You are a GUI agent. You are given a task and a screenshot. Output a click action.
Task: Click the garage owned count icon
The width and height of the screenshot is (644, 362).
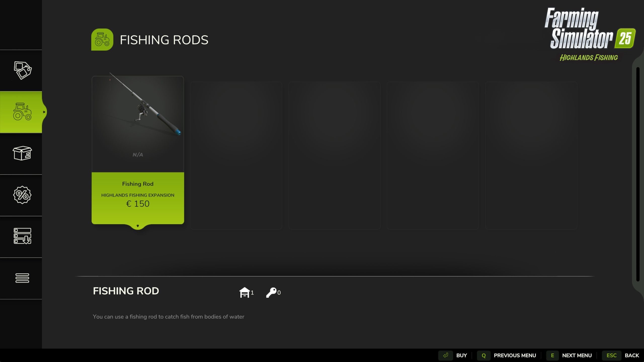pyautogui.click(x=245, y=292)
